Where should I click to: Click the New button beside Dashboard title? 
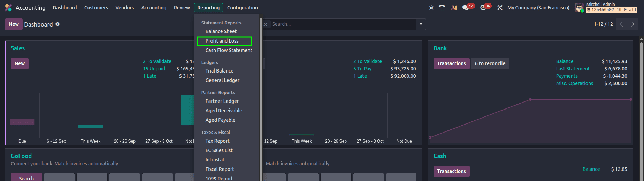[14, 24]
